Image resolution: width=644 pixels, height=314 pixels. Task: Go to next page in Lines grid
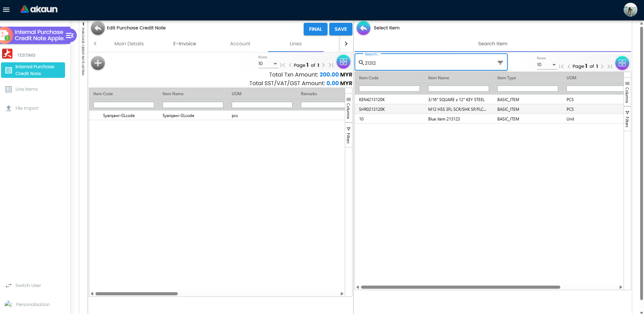click(323, 65)
